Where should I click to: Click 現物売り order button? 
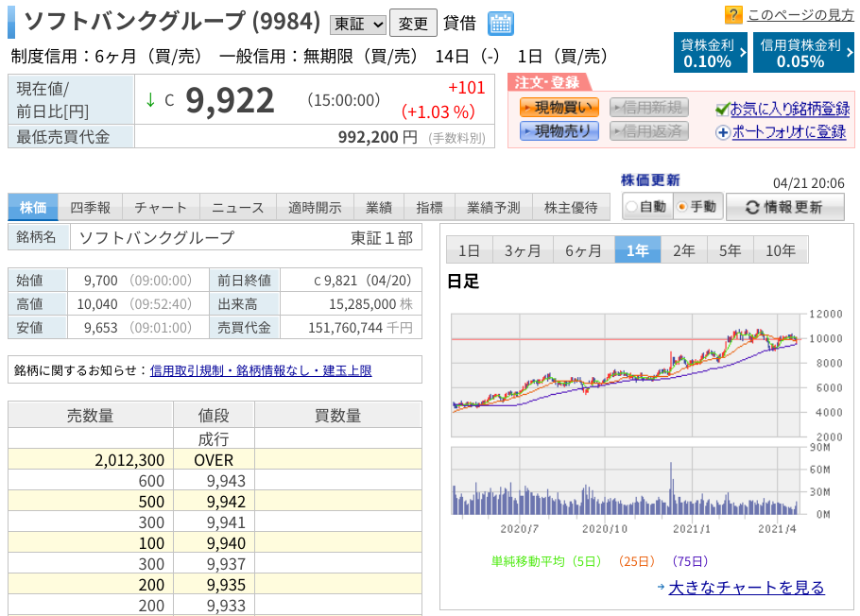pyautogui.click(x=559, y=131)
